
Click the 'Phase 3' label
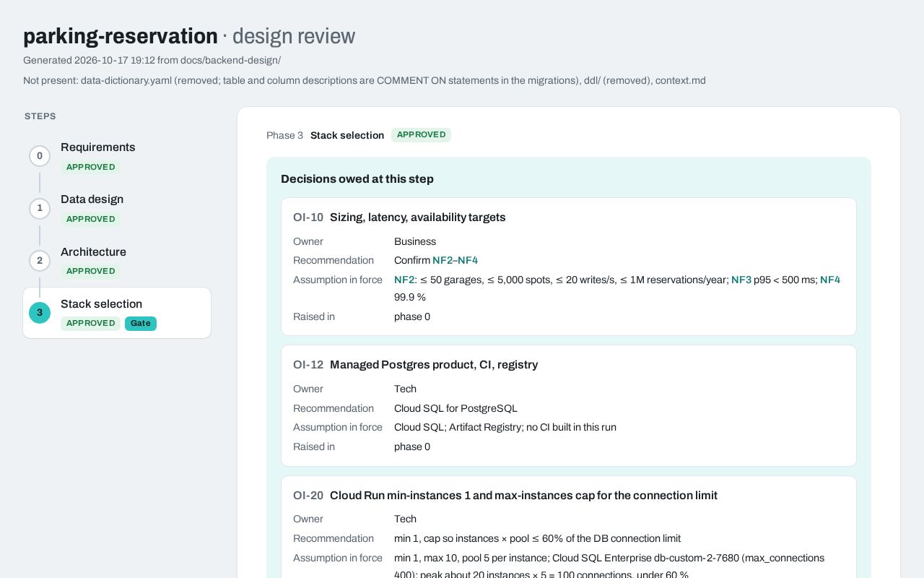click(284, 136)
